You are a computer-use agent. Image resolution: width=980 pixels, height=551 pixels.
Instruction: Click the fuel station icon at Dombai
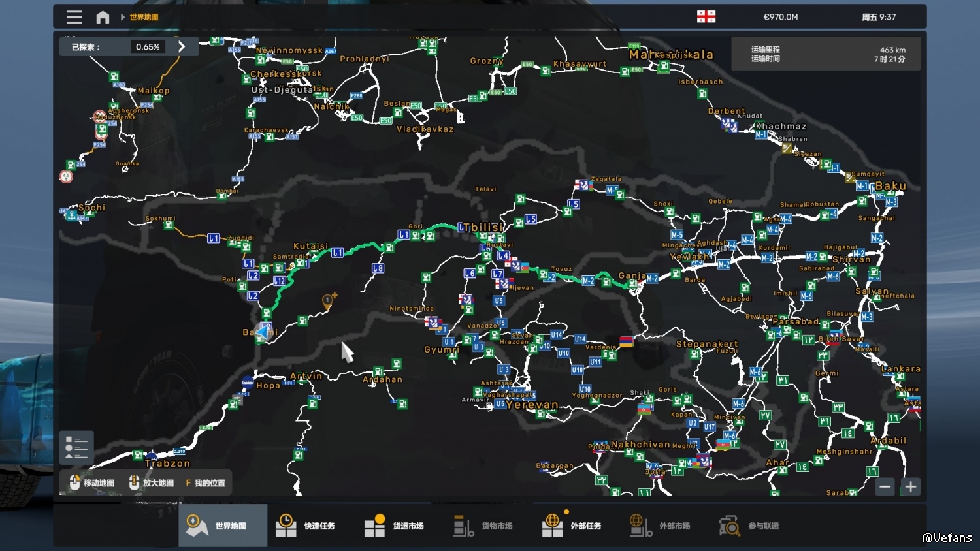click(222, 197)
